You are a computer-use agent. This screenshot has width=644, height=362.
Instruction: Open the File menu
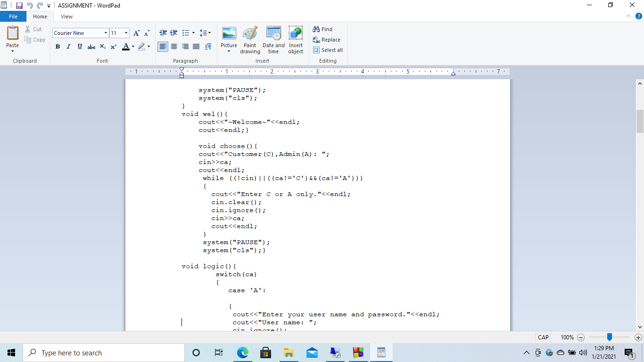click(x=13, y=16)
